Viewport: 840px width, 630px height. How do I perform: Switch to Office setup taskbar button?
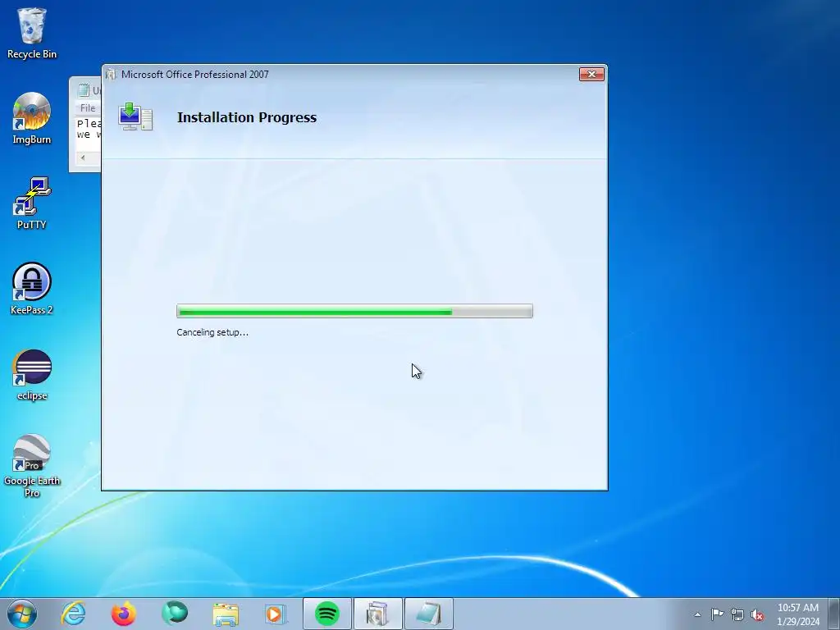(377, 614)
